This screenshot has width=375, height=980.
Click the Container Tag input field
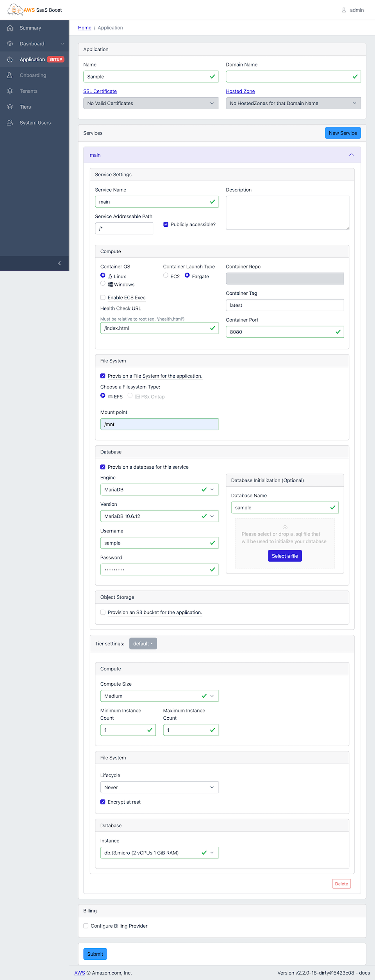[x=285, y=305]
